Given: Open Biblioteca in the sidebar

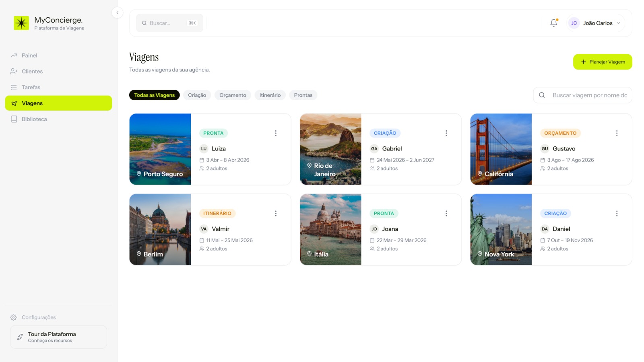Looking at the screenshot, I should [58, 119].
